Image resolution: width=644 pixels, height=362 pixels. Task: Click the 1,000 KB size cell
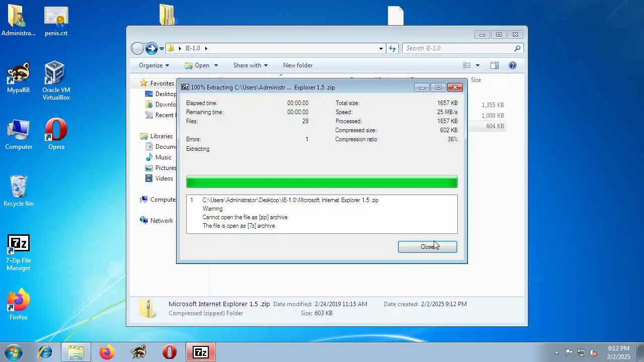[x=493, y=116]
